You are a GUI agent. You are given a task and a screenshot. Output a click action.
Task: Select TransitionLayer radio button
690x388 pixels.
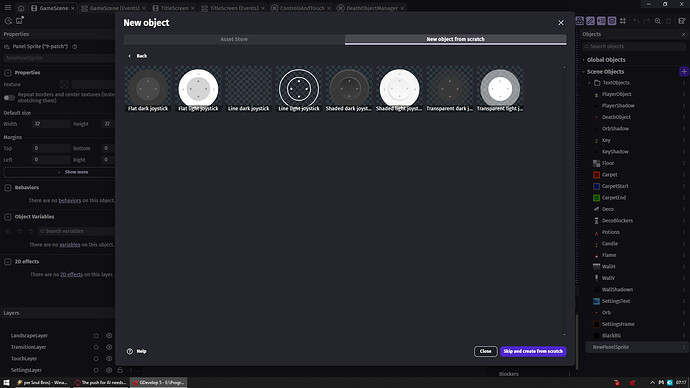click(x=96, y=347)
